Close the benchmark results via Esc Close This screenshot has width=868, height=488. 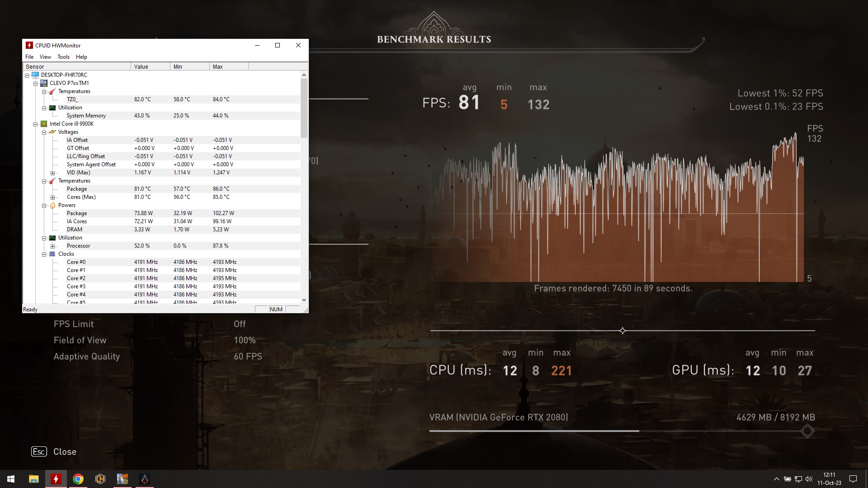click(x=54, y=452)
